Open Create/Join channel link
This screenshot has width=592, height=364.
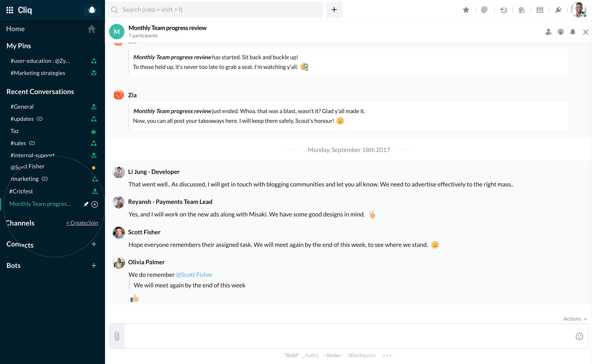82,223
